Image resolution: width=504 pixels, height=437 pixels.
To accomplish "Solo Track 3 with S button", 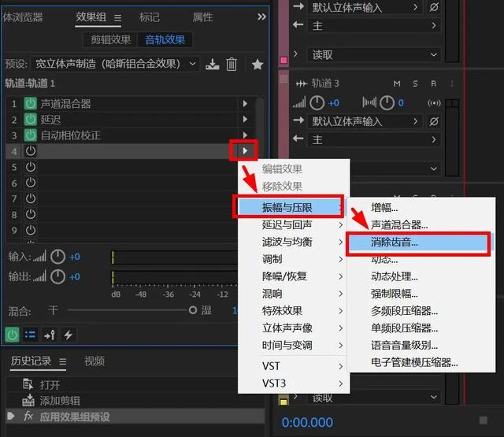I will pos(415,84).
